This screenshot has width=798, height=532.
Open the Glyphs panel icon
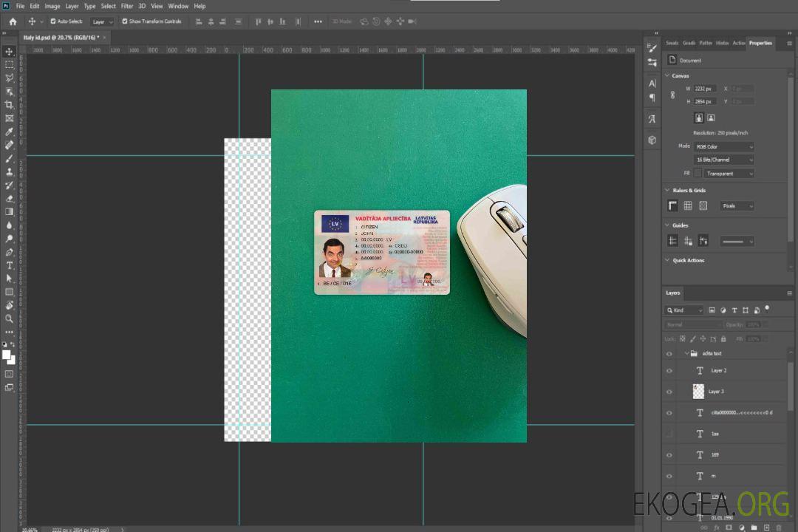(x=652, y=119)
